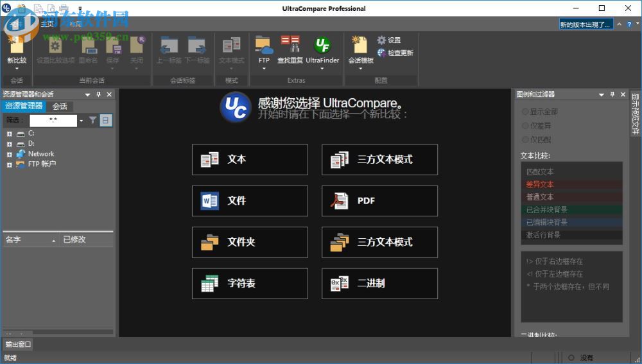The image size is (642, 364).
Task: Start a 文本 text comparison
Action: 250,159
